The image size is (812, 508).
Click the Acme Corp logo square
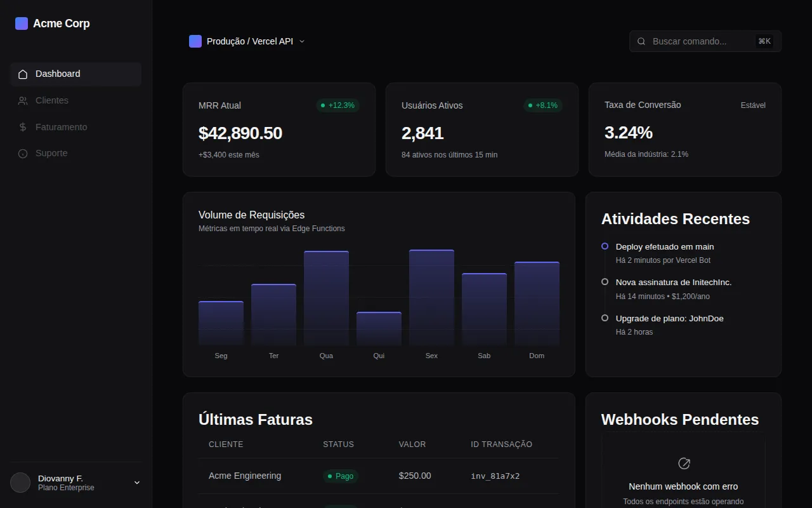click(x=22, y=23)
